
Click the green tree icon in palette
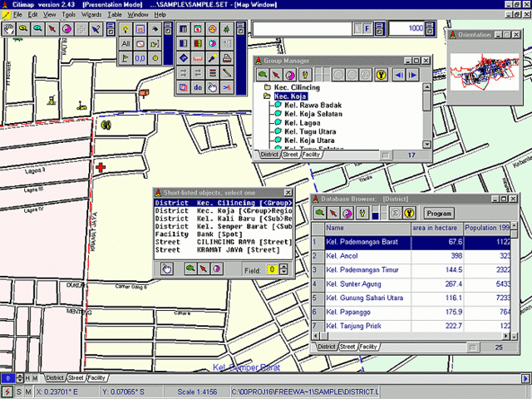tap(227, 29)
